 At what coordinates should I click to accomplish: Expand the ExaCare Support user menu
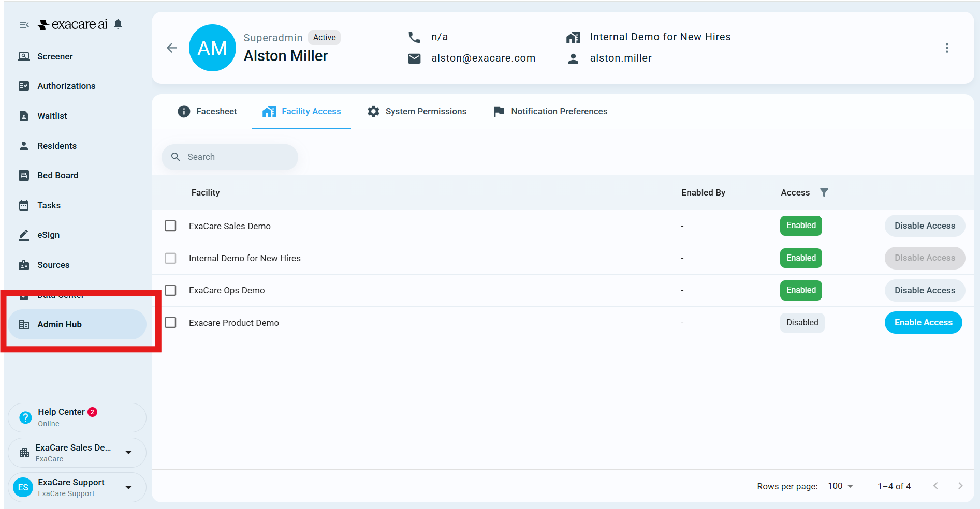click(x=77, y=487)
